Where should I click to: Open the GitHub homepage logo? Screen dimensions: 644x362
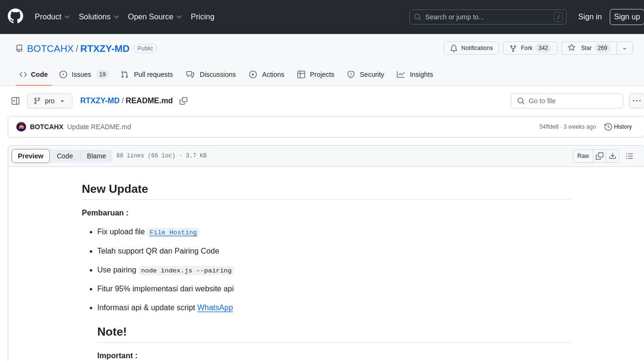click(x=15, y=17)
